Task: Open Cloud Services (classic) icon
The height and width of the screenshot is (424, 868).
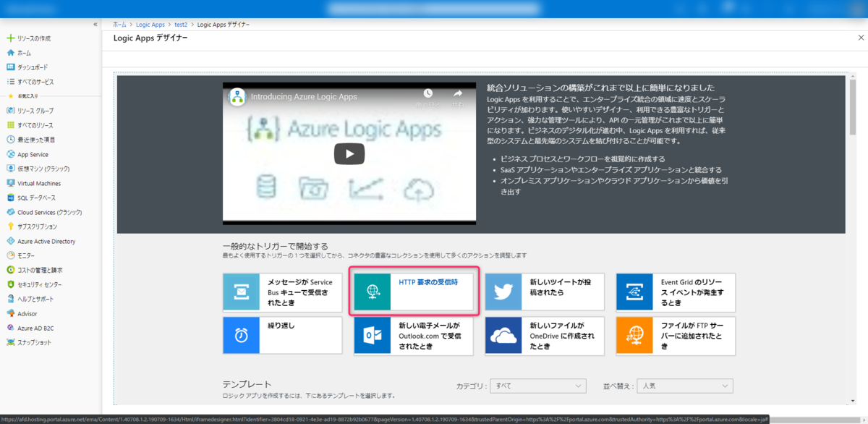Action: pyautogui.click(x=10, y=212)
